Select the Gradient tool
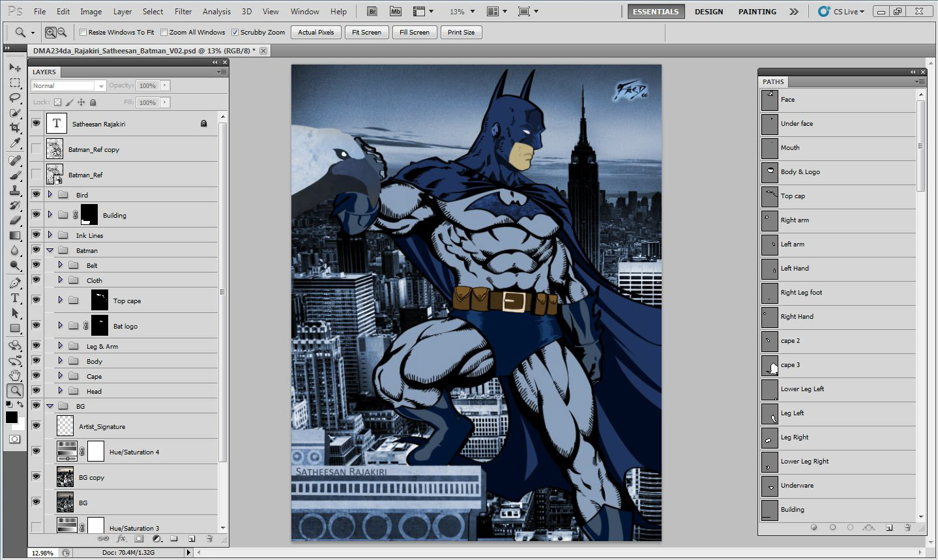Image resolution: width=938 pixels, height=560 pixels. (15, 235)
